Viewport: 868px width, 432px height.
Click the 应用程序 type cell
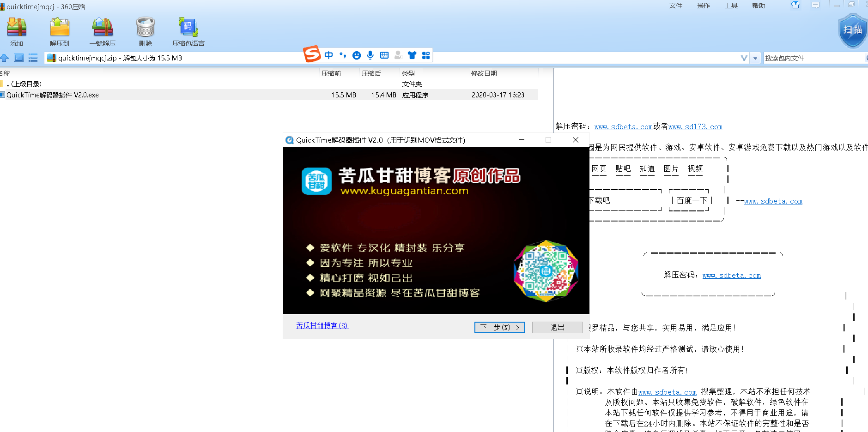pos(415,95)
